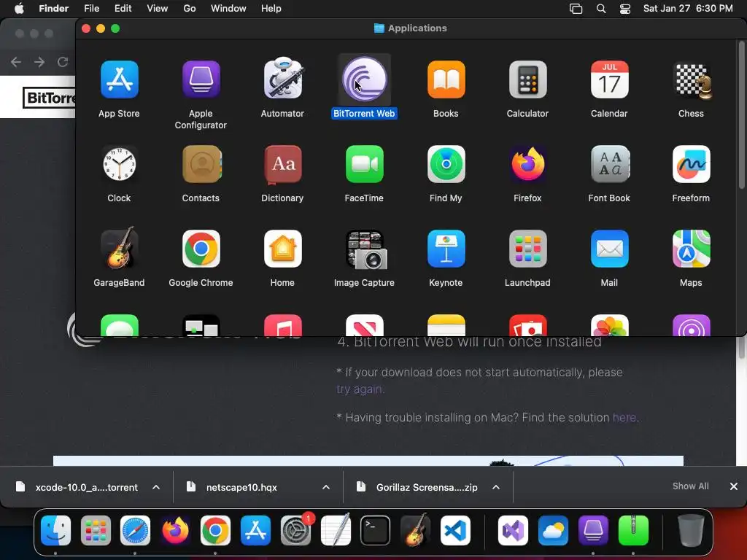Screen dimensions: 747x560
Task: Click the 'try again' download link
Action: pos(360,389)
